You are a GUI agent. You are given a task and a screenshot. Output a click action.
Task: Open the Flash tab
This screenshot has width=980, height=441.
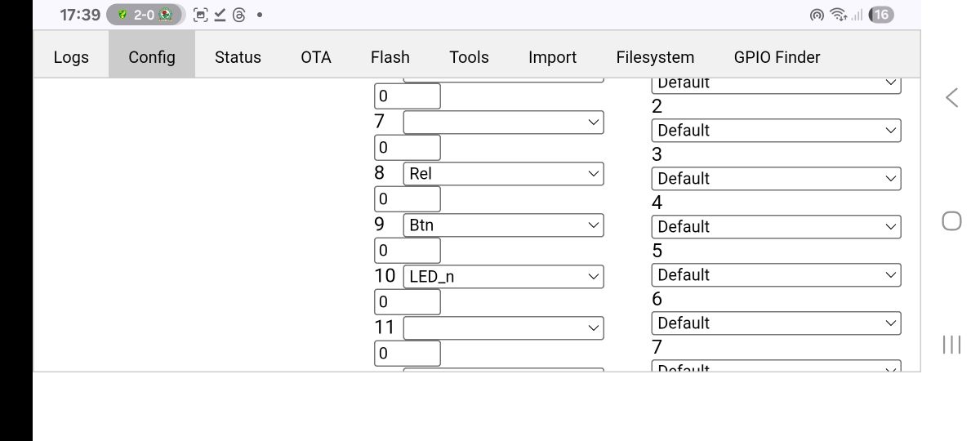(x=390, y=57)
